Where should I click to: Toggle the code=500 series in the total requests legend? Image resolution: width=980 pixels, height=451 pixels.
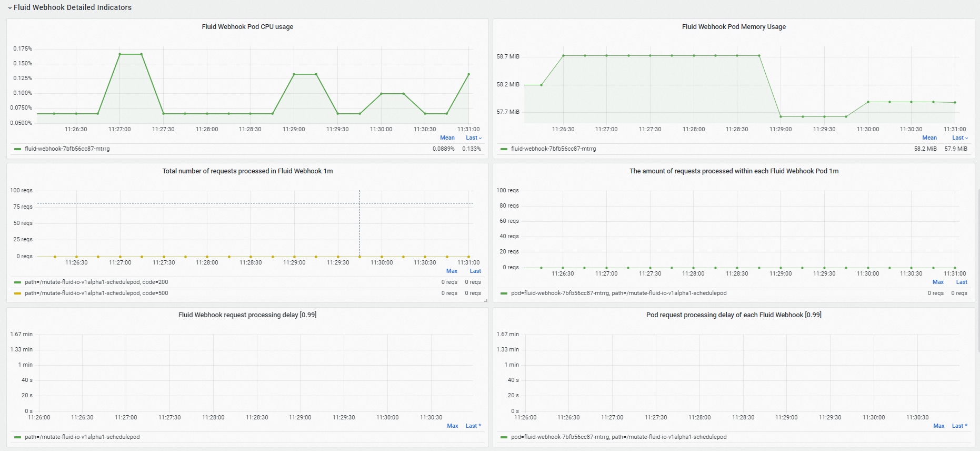pyautogui.click(x=96, y=293)
